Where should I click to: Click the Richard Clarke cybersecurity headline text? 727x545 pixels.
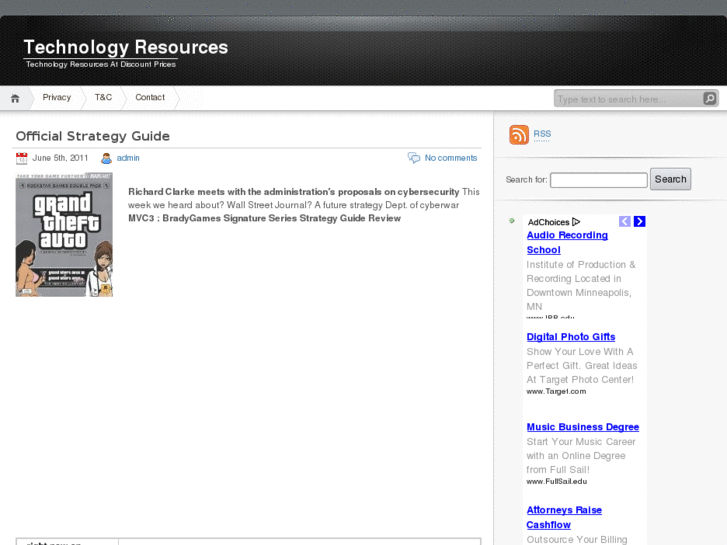tap(293, 192)
